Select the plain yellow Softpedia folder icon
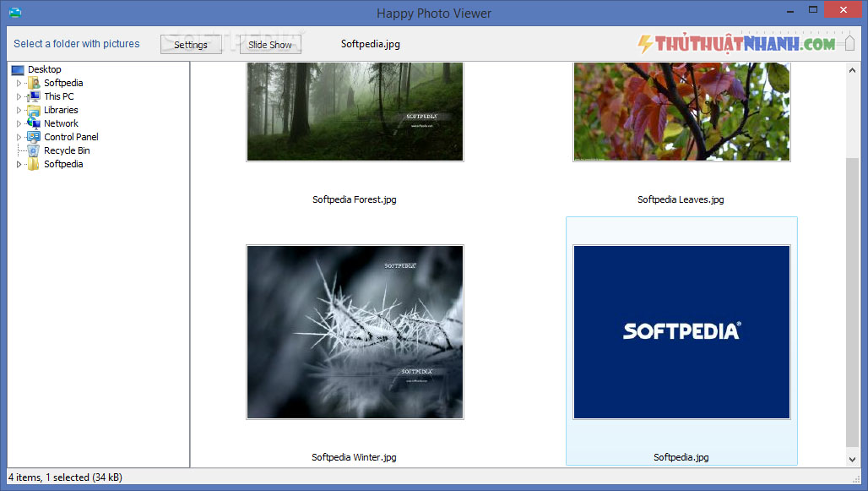868x491 pixels. [x=34, y=164]
